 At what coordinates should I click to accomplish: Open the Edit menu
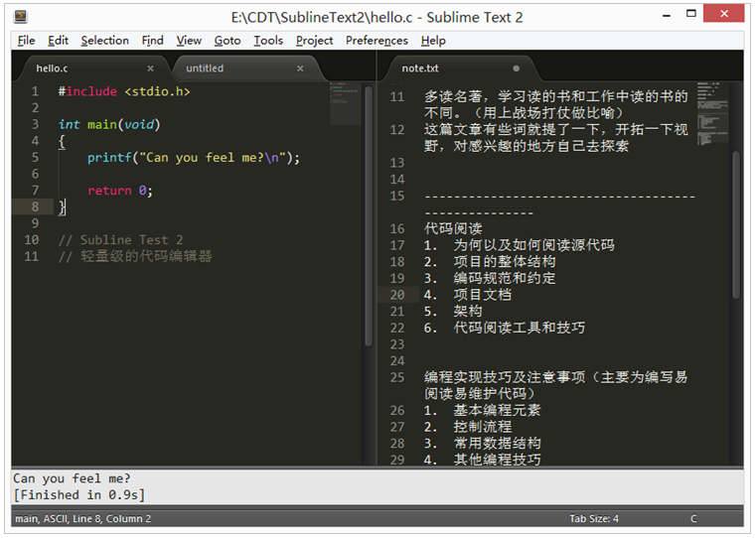click(x=58, y=41)
